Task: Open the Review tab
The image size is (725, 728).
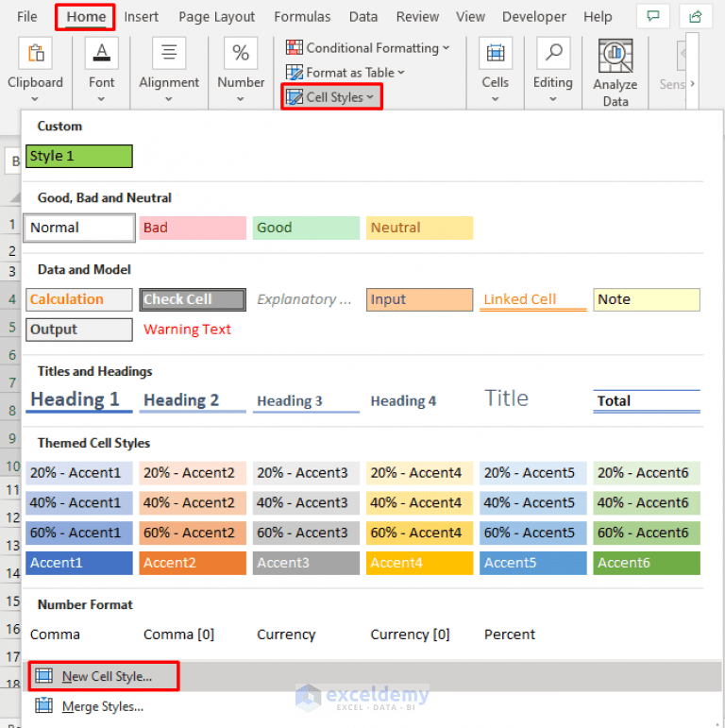Action: click(x=417, y=17)
